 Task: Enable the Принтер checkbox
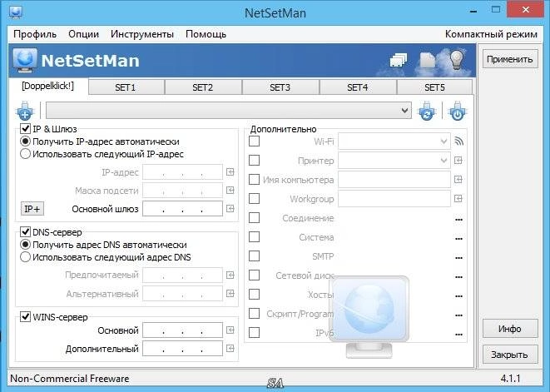[x=254, y=160]
